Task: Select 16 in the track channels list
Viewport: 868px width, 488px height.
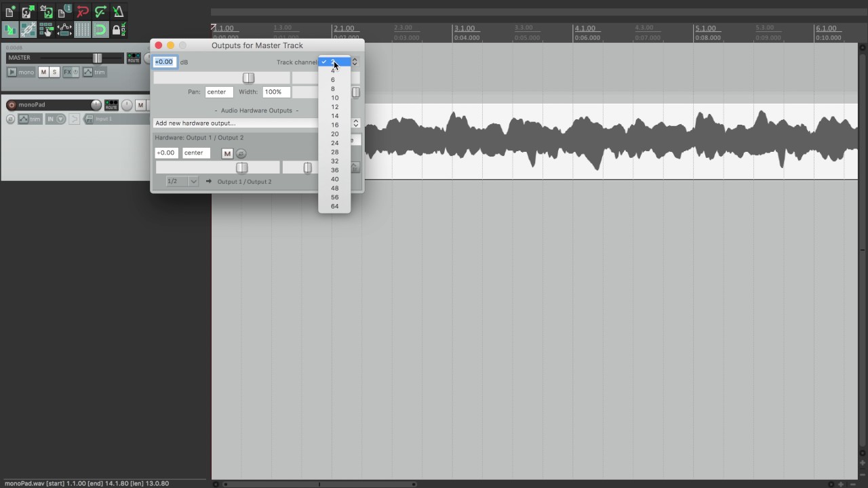Action: [334, 125]
